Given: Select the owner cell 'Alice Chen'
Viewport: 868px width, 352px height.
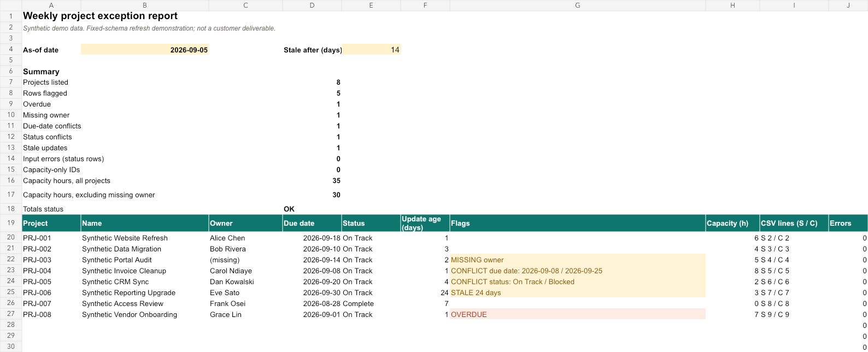Looking at the screenshot, I should 245,238.
